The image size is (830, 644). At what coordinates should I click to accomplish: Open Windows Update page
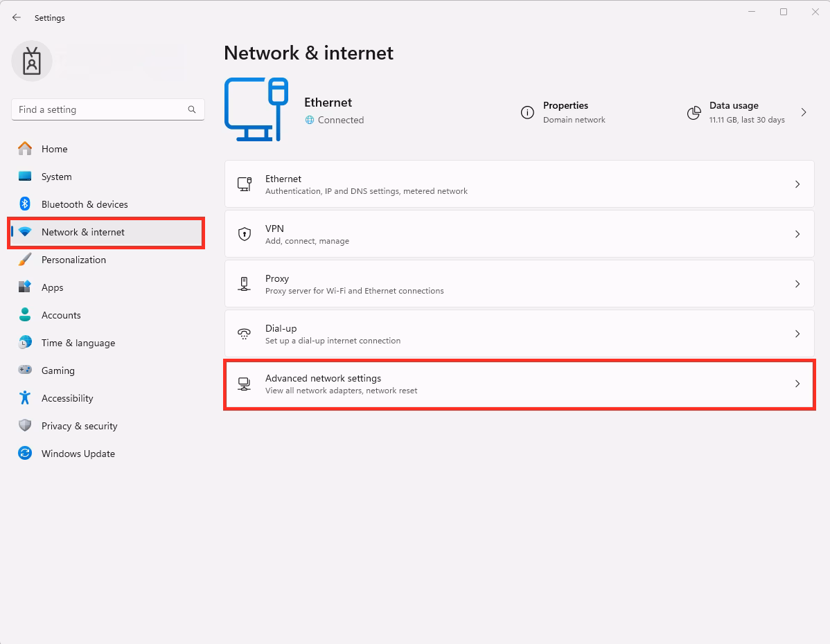pos(107,454)
